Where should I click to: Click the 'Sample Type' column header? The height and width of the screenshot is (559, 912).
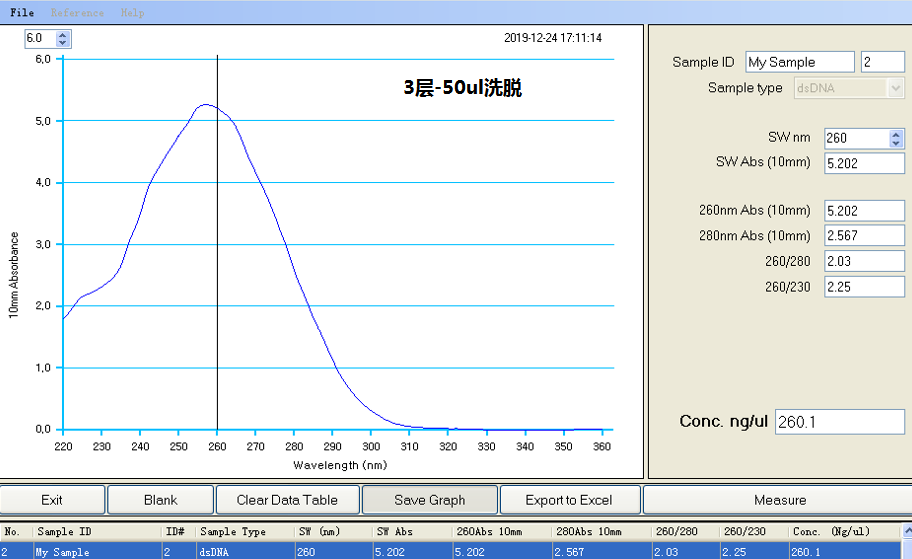pyautogui.click(x=245, y=532)
